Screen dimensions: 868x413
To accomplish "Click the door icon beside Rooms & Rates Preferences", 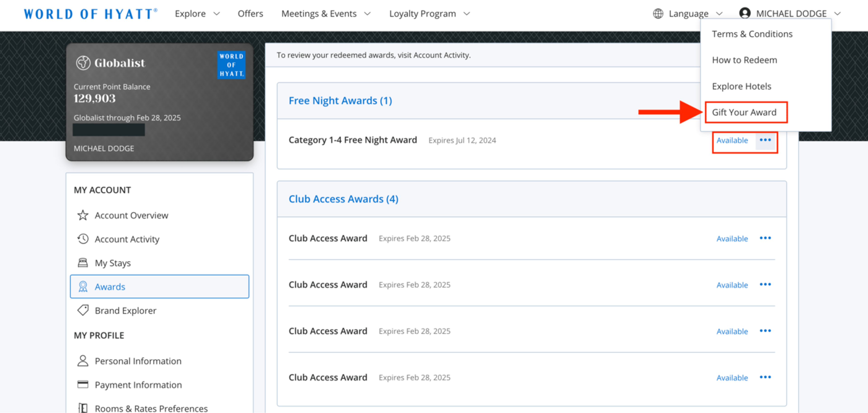I will click(x=83, y=408).
